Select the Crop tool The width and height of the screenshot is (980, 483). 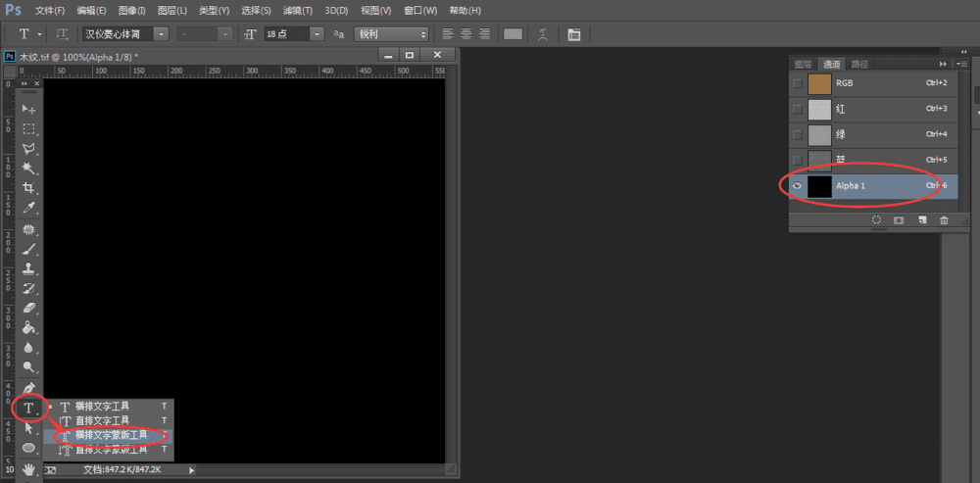29,188
